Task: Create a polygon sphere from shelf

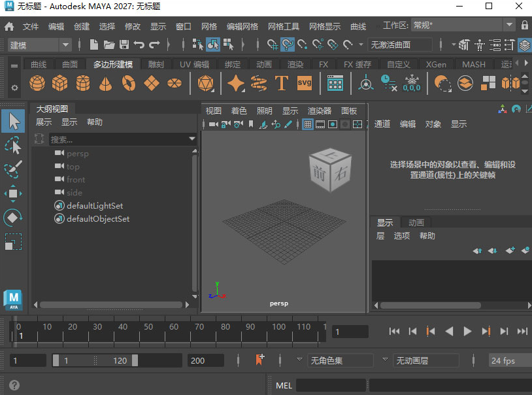Action: [x=37, y=83]
